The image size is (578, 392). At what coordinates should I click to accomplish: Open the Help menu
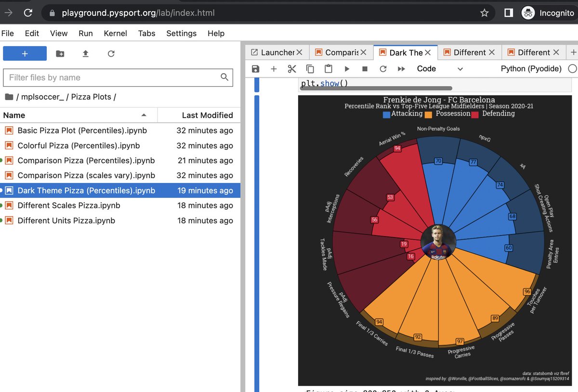(x=216, y=33)
